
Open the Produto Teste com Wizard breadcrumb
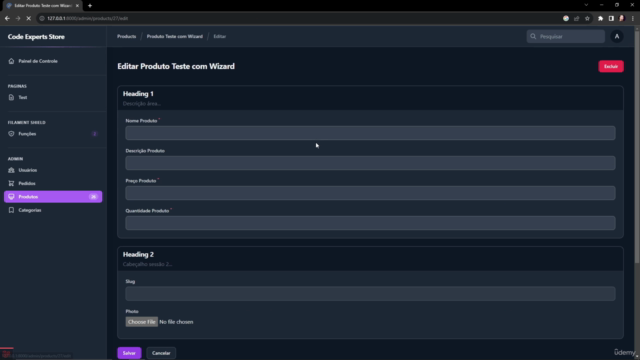pyautogui.click(x=175, y=36)
